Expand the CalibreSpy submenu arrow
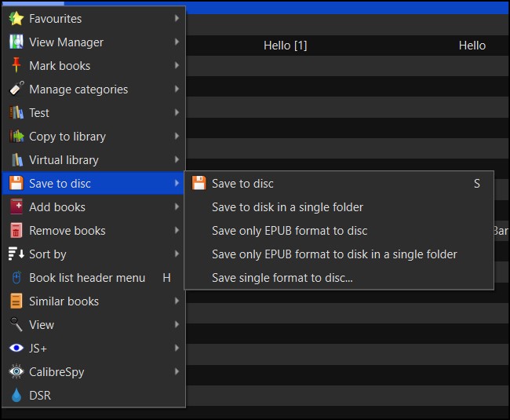 coord(177,372)
